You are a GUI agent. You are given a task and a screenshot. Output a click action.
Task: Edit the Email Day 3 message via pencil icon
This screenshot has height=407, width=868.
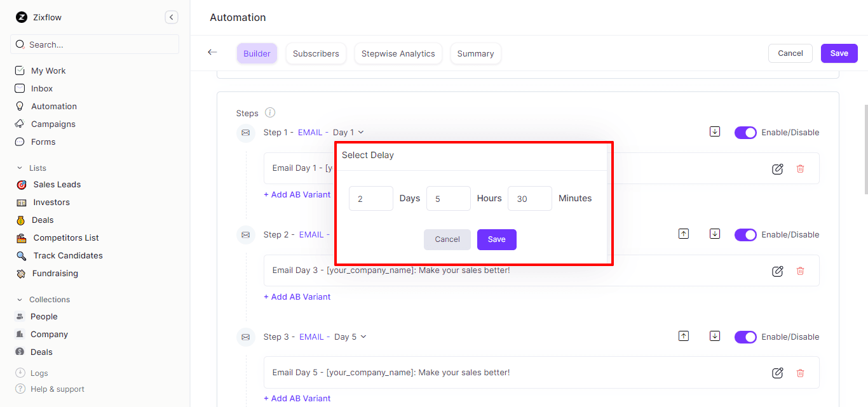coord(777,271)
